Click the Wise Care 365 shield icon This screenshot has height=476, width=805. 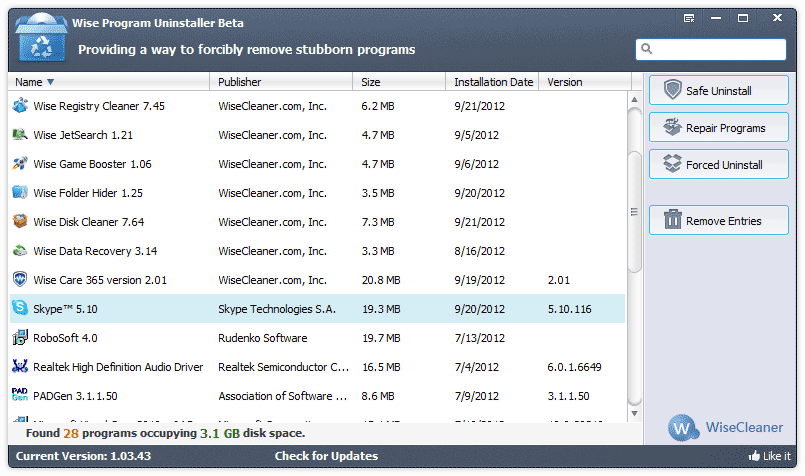[20, 279]
